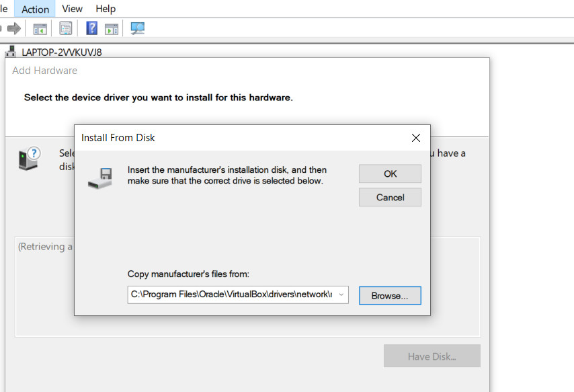Click 'Select the device driver' heading text
574x392 pixels.
click(x=158, y=97)
